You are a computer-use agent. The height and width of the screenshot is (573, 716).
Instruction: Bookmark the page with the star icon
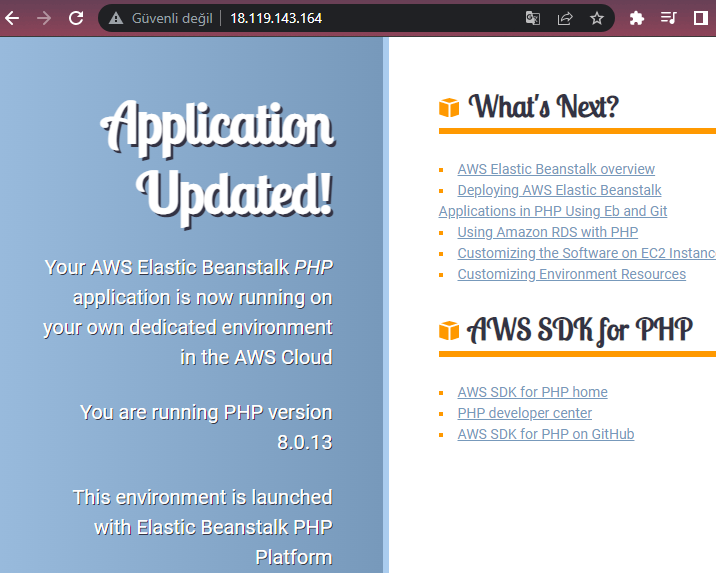(597, 18)
